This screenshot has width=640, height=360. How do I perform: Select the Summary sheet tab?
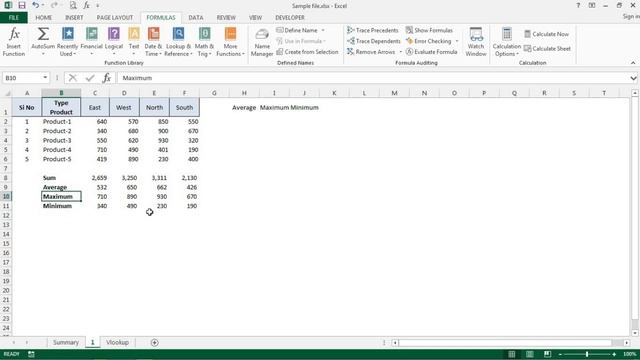[x=66, y=342]
